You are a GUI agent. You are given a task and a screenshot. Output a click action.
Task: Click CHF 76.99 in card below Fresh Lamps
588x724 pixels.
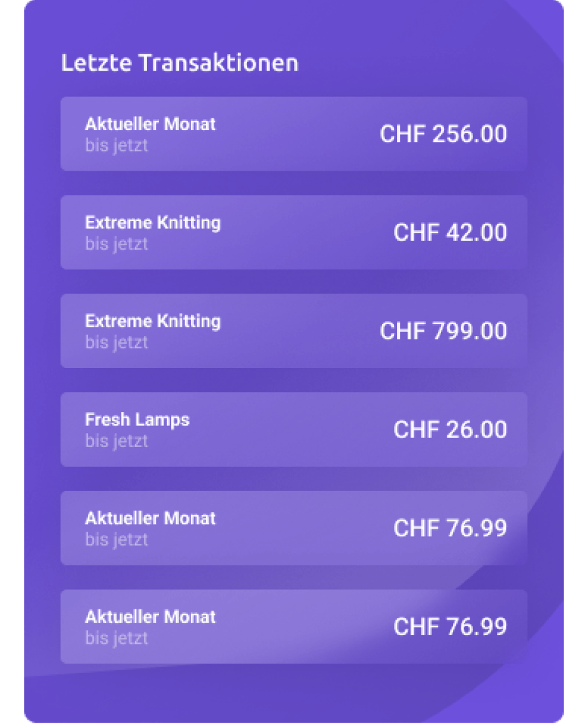pyautogui.click(x=450, y=528)
